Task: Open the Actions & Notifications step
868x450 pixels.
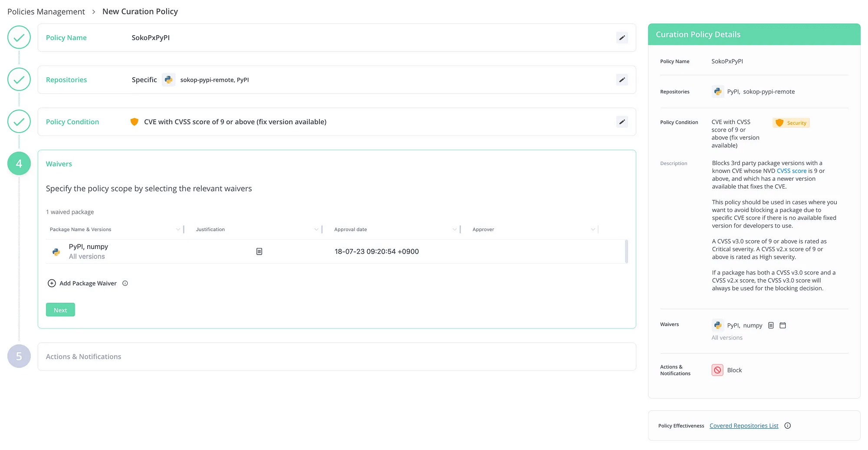Action: click(83, 357)
